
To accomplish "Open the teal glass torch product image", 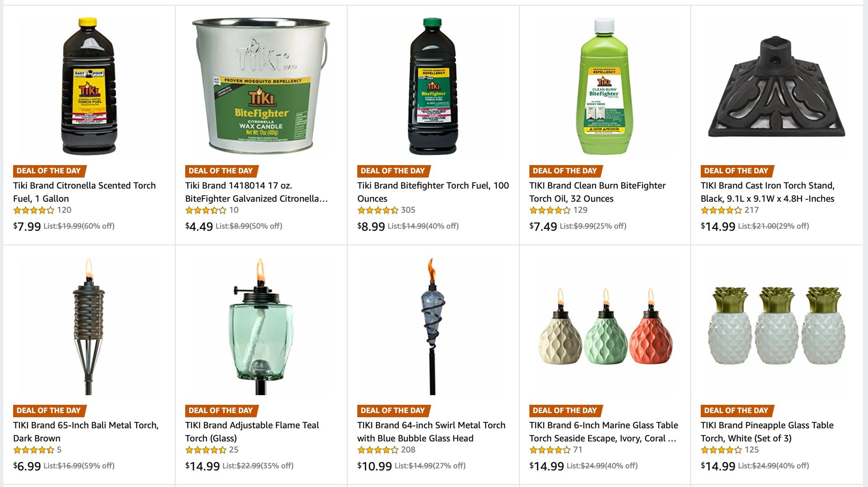I will (261, 326).
